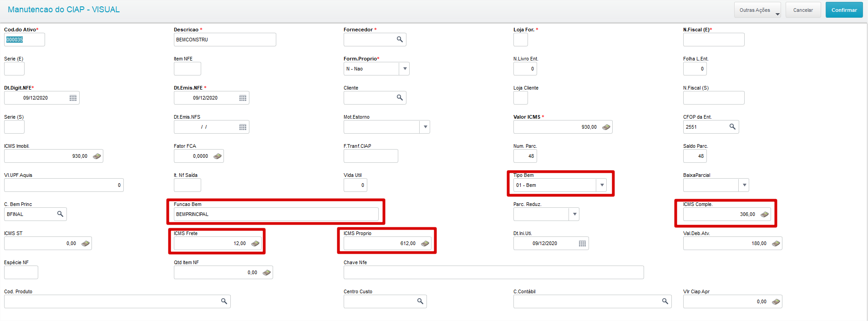Expand the Tipo Bem combo box
This screenshot has height=321, width=868.
pyautogui.click(x=602, y=185)
